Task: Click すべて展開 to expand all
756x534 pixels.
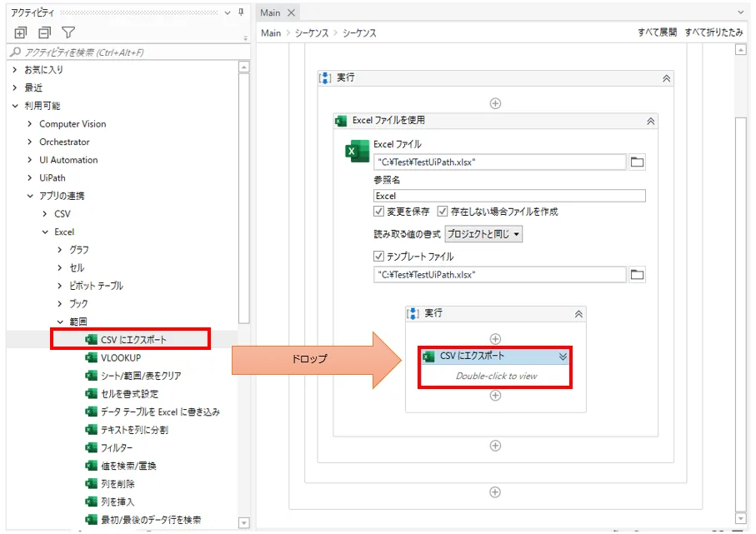Action: (657, 32)
